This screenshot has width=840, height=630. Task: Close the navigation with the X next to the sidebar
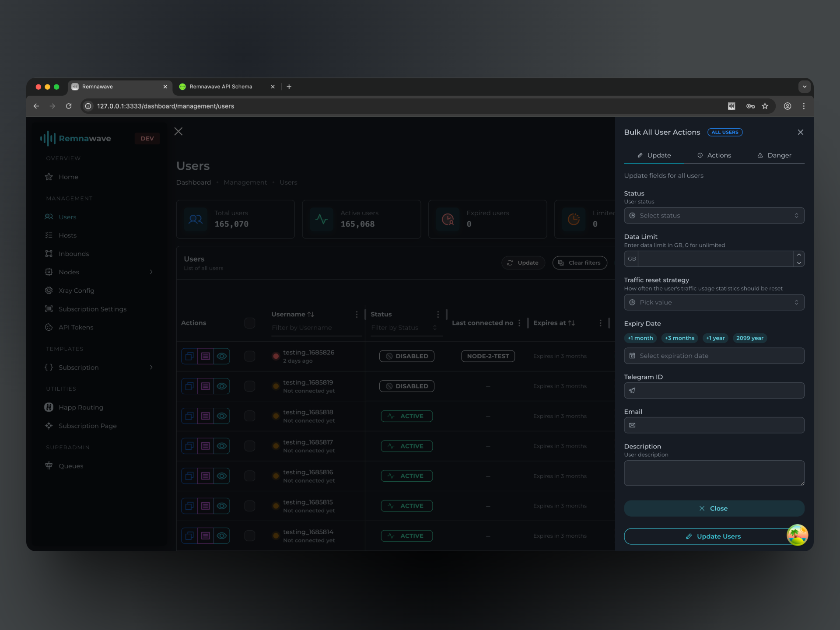(178, 131)
